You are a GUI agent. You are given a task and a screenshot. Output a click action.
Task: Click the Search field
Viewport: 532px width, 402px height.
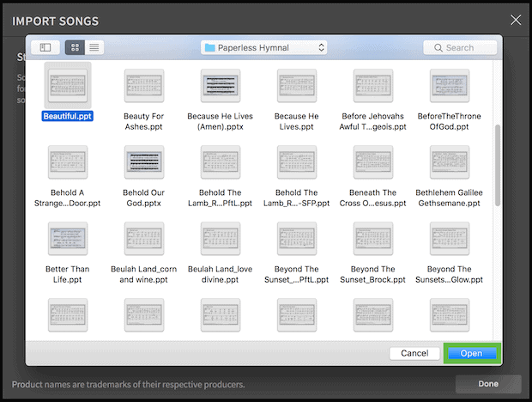pos(460,48)
